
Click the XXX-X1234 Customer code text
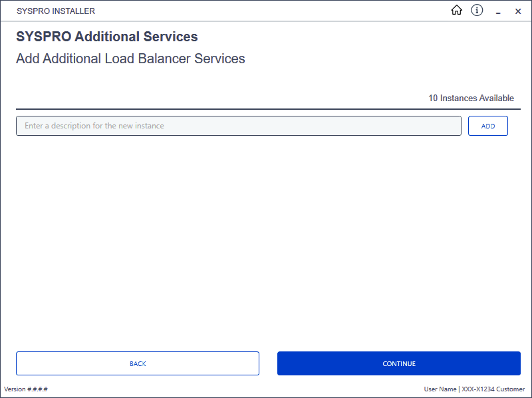pos(493,389)
